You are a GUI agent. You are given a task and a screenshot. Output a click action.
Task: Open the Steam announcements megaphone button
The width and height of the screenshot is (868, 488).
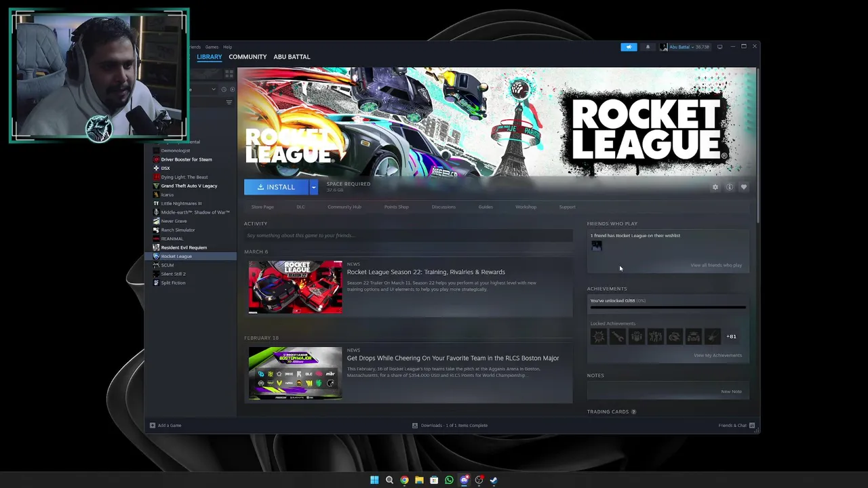[629, 47]
